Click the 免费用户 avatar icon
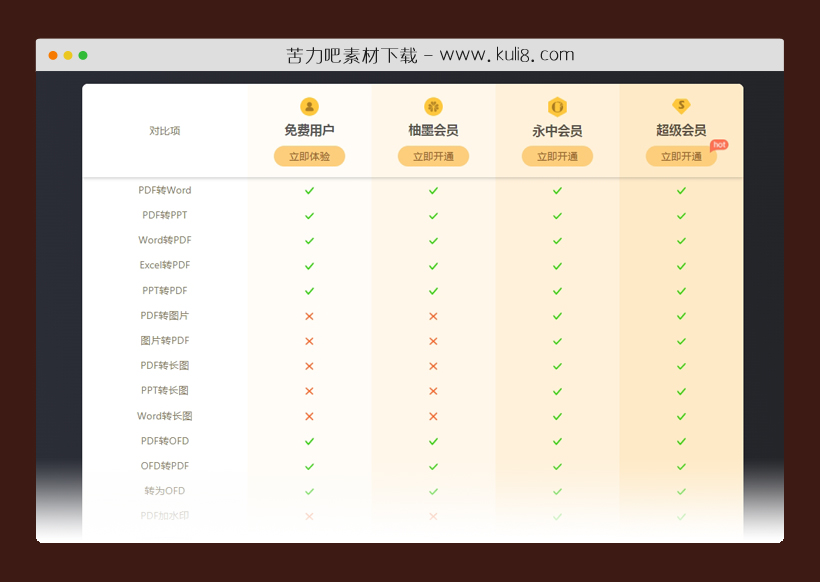820x582 pixels. (x=309, y=105)
